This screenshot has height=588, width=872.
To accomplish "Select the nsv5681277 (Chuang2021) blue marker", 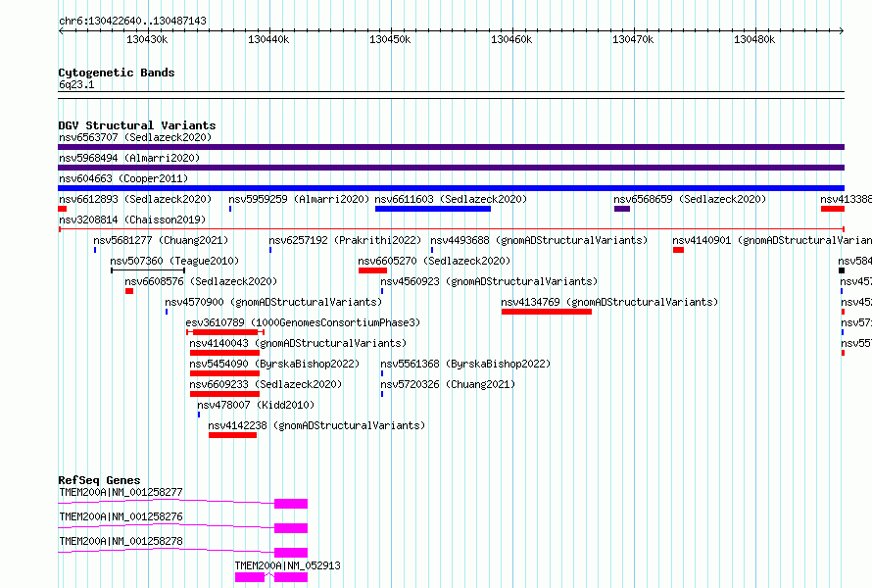I will (95, 250).
